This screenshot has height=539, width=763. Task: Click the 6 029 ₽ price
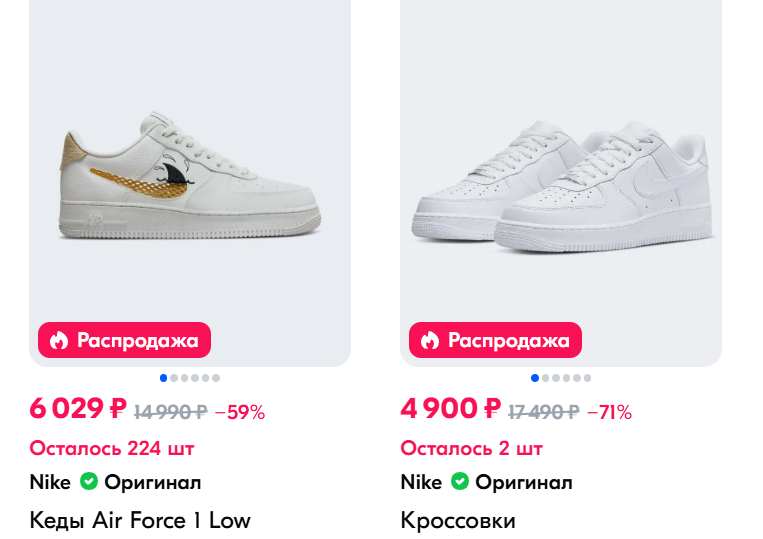(78, 409)
